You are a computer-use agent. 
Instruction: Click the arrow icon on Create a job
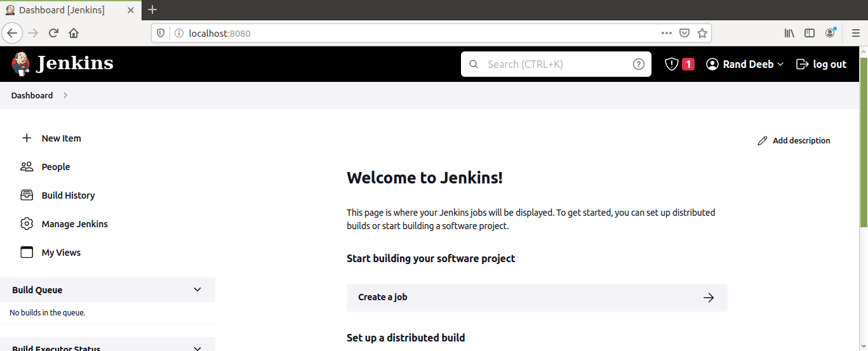(709, 297)
